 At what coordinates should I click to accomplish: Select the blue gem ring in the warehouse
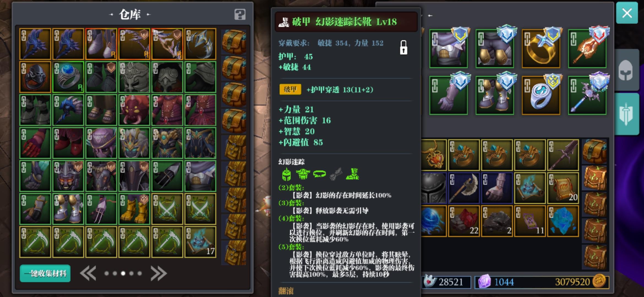(68, 77)
